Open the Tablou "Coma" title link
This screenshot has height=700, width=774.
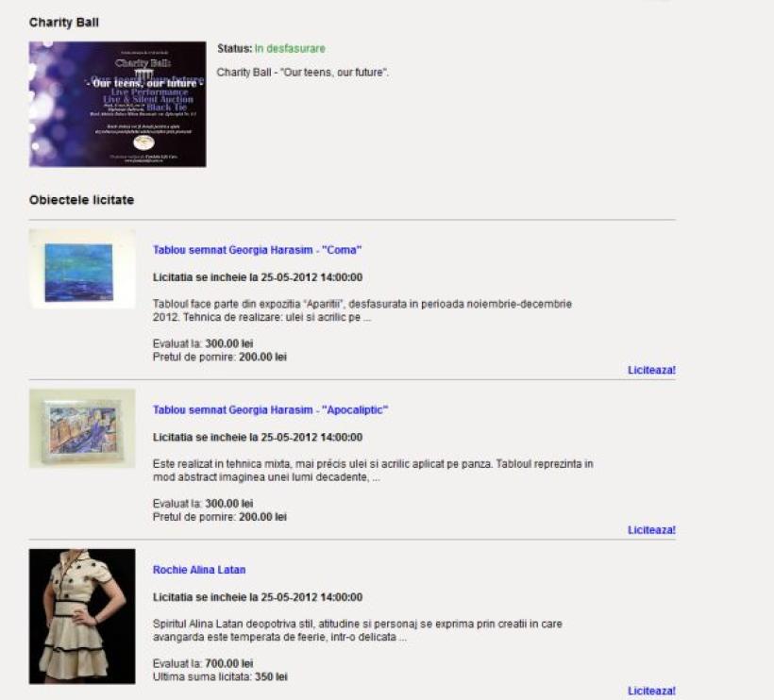point(257,250)
